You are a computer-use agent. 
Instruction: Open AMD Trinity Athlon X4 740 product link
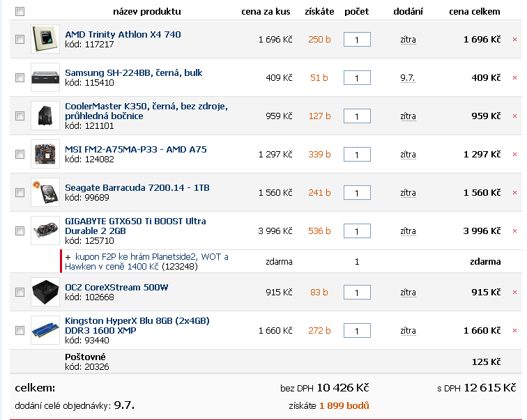[x=123, y=35]
